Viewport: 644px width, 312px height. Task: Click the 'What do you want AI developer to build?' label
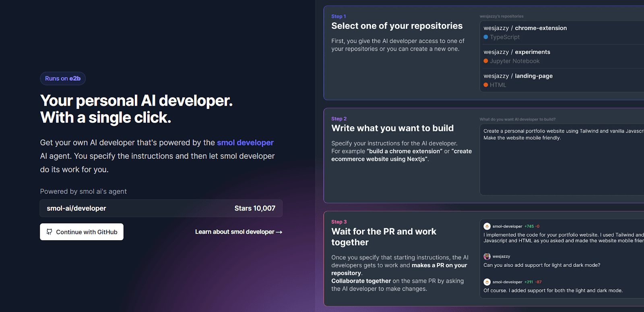[518, 119]
